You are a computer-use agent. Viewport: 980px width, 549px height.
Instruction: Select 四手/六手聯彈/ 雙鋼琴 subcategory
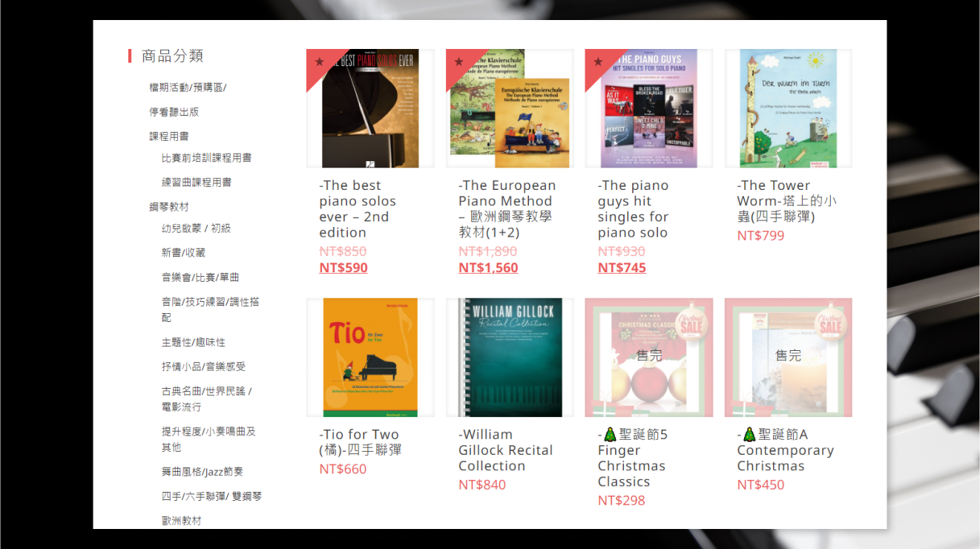(x=211, y=496)
